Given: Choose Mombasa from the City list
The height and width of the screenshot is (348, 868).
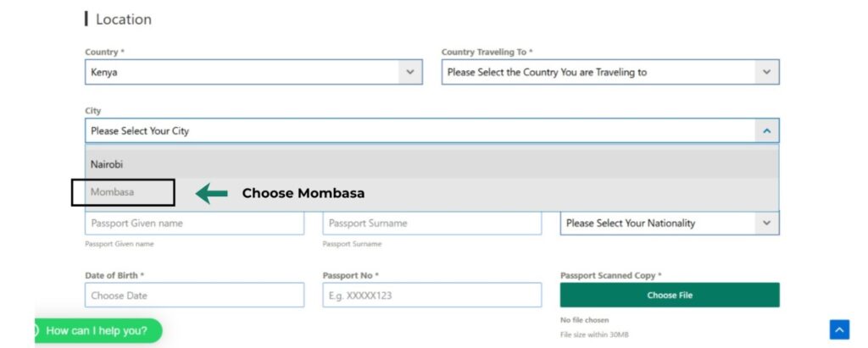Looking at the screenshot, I should pos(113,192).
